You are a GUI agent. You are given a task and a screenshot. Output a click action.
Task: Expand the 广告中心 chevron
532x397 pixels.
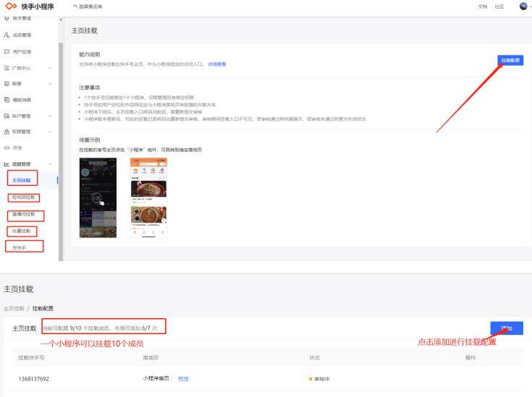tap(50, 68)
